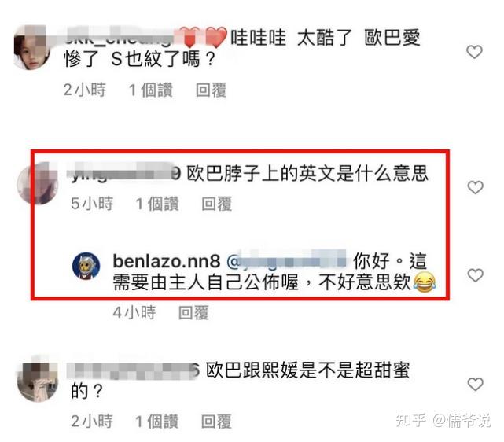Open blurred username before 欧巴跟熙媛
This screenshot has width=504, height=442.
tap(134, 371)
